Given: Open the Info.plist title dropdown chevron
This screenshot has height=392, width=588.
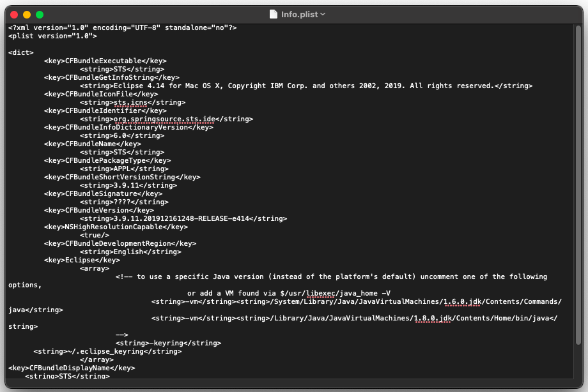Looking at the screenshot, I should pyautogui.click(x=323, y=14).
